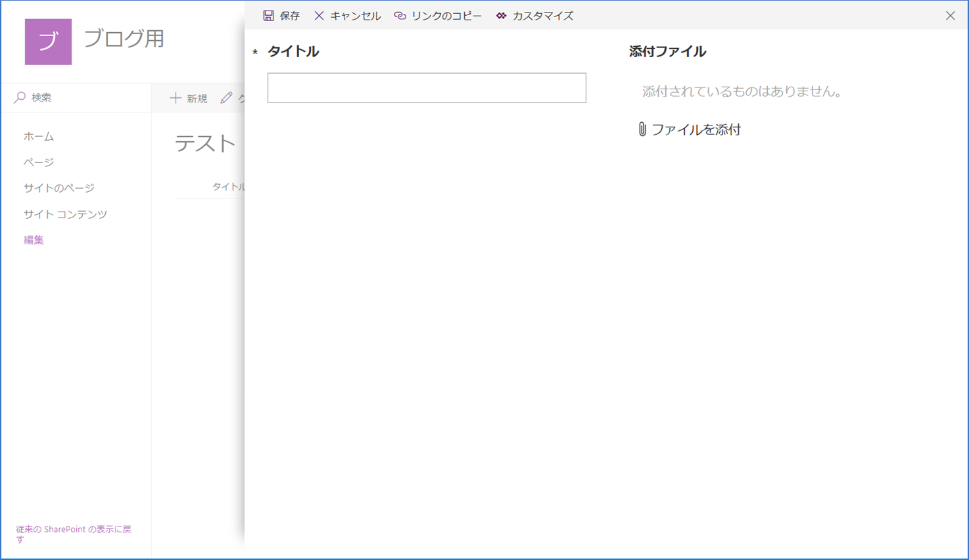969x560 pixels.
Task: Attach a file using the paperclip icon
Action: click(x=642, y=129)
